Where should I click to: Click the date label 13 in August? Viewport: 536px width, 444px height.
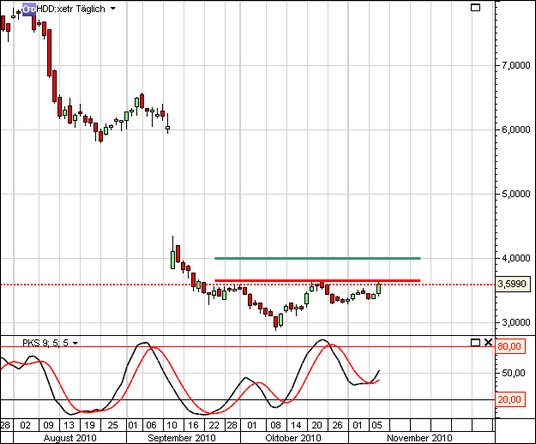point(69,425)
